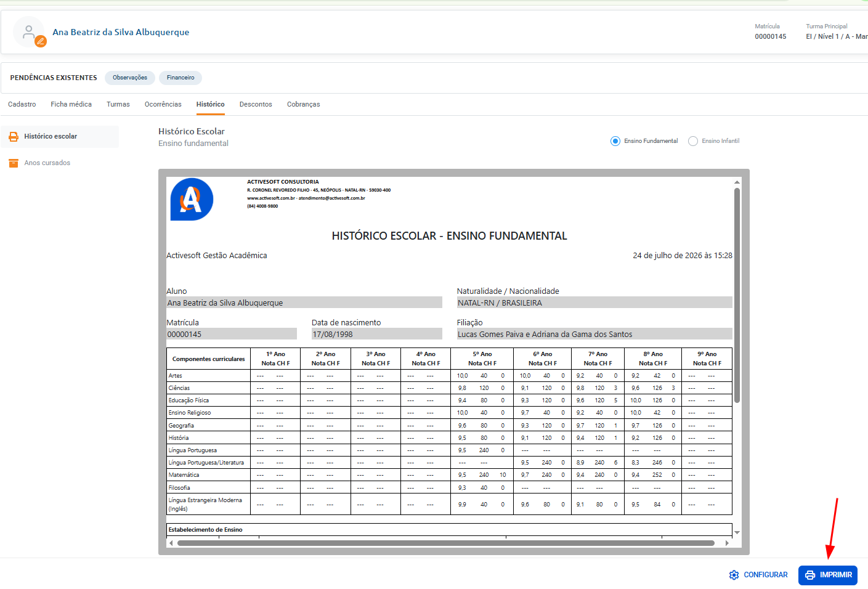Go to the Ocorrências tab
Image resolution: width=868 pixels, height=589 pixels.
tap(163, 104)
